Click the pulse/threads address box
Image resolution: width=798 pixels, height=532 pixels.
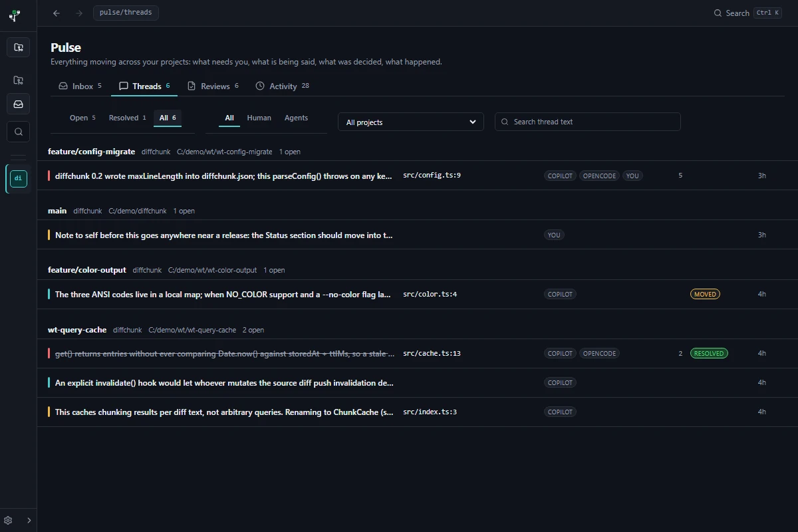126,13
